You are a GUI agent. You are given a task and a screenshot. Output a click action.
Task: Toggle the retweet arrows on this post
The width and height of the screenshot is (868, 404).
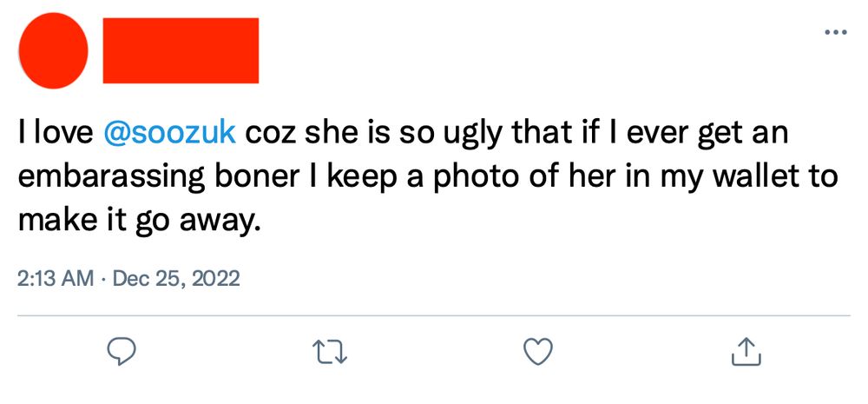(x=330, y=352)
